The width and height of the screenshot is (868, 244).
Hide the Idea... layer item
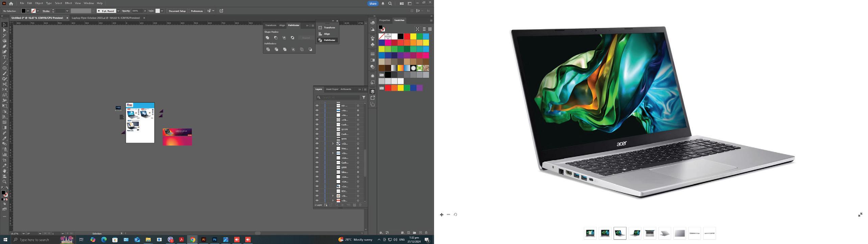click(x=317, y=172)
